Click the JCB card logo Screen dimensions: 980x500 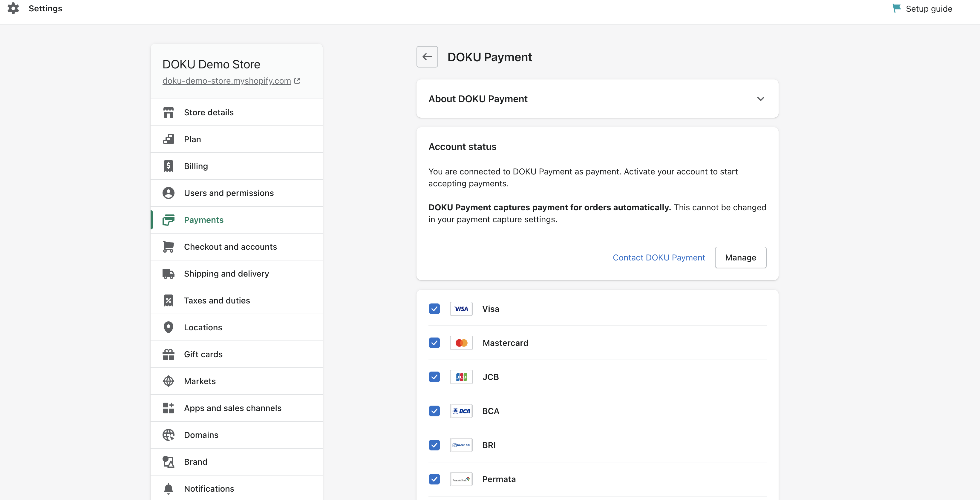(461, 377)
